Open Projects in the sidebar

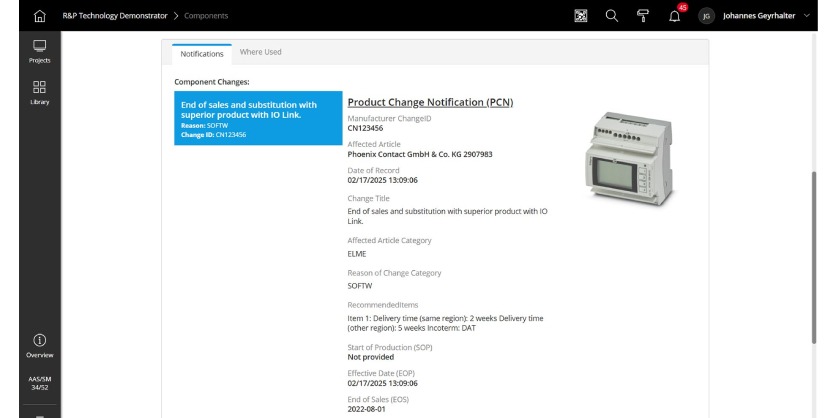coord(39,52)
